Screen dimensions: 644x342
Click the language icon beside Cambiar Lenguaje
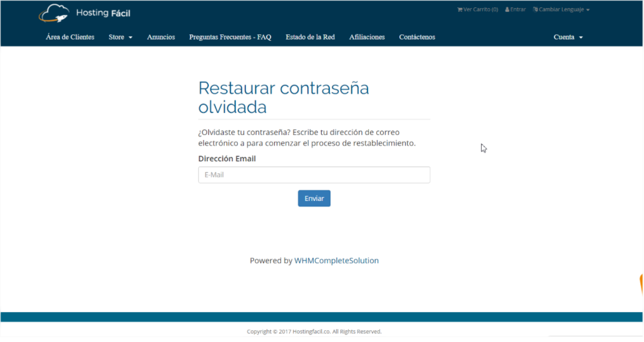535,10
